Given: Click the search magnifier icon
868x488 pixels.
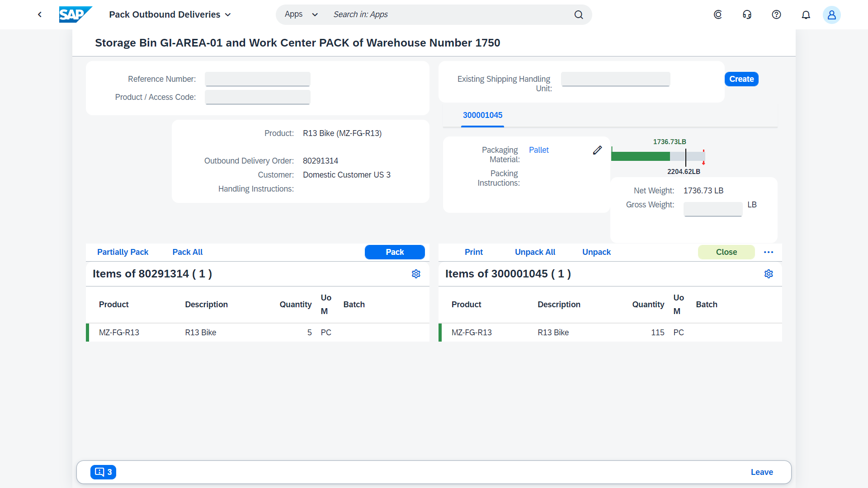Looking at the screenshot, I should coord(579,14).
